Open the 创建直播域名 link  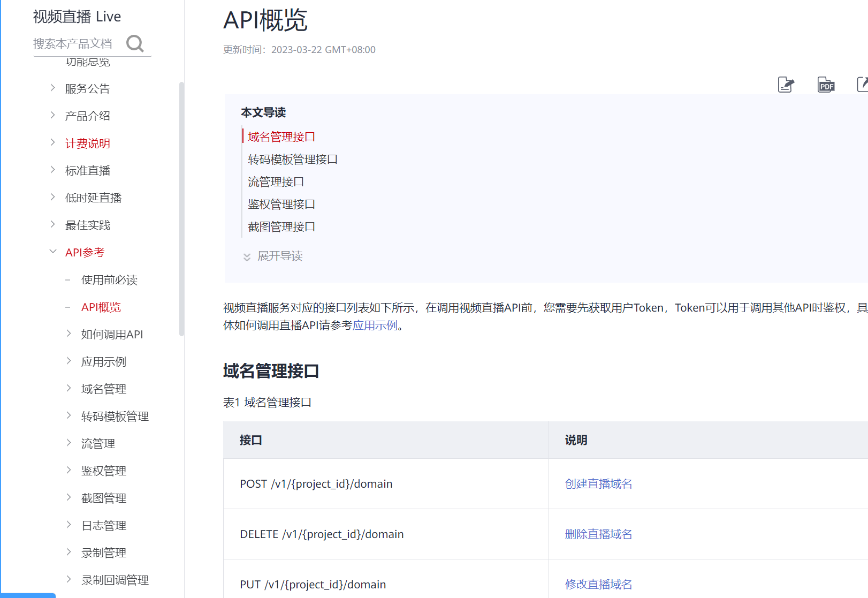[598, 484]
